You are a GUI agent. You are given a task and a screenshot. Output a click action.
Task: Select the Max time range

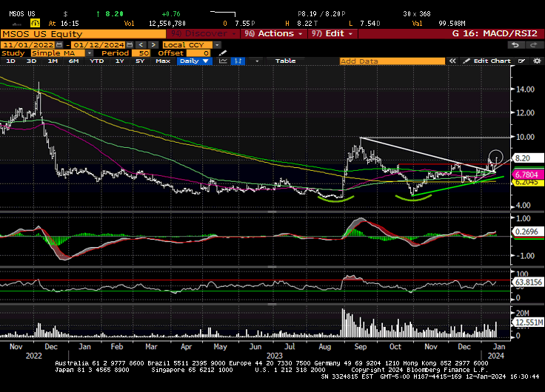163,61
